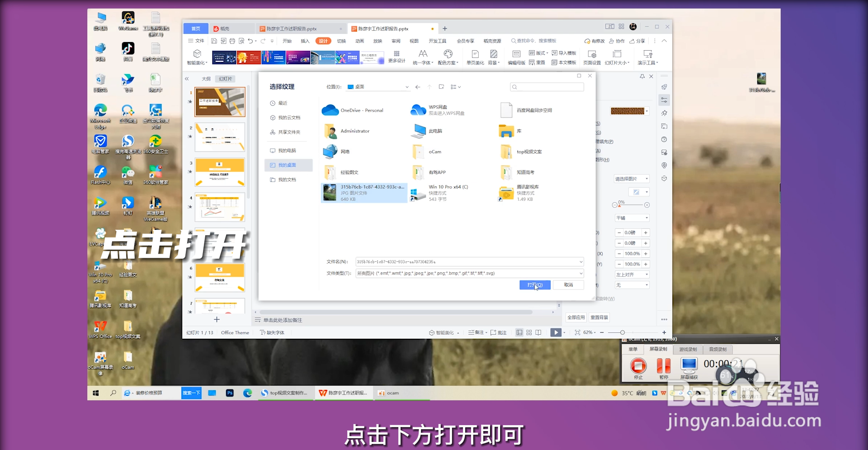This screenshot has height=450, width=868.
Task: Click 编辑母版 icon
Action: pos(516,57)
